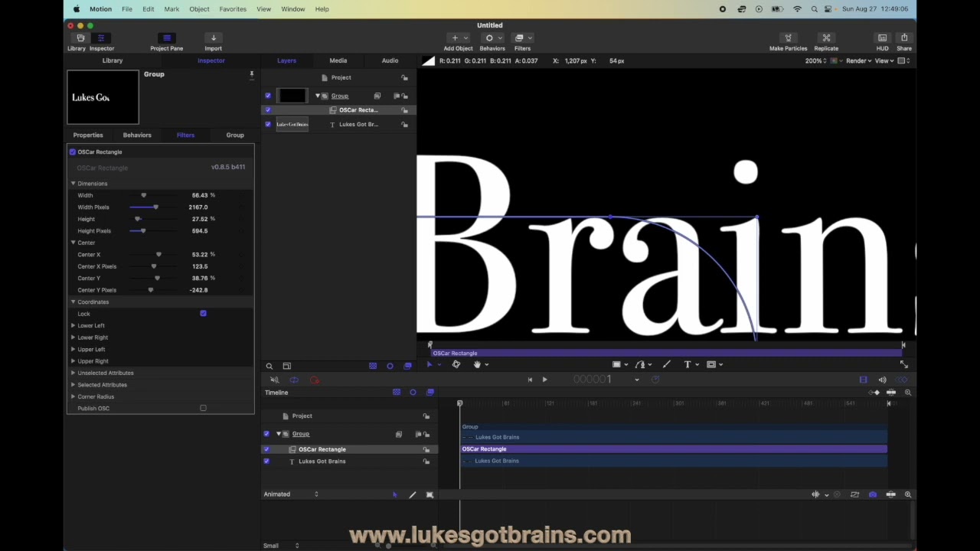
Task: Adjust the Width Pixels slider
Action: 155,207
